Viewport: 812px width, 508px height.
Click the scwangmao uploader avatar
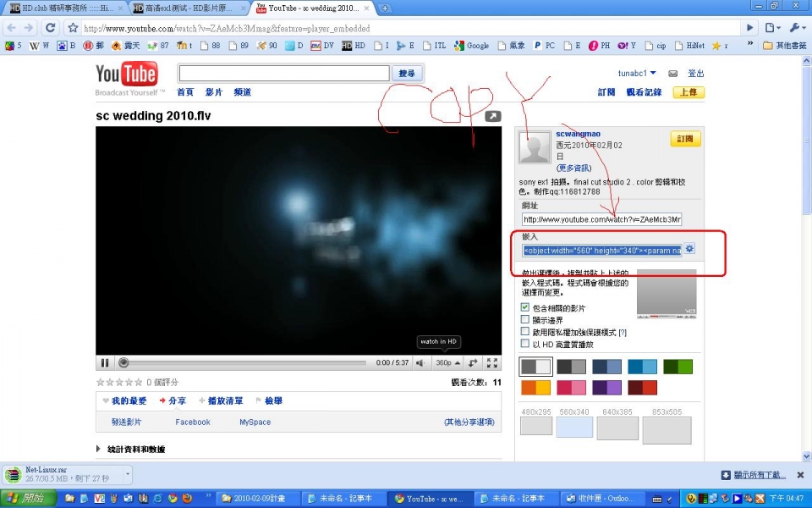click(534, 148)
